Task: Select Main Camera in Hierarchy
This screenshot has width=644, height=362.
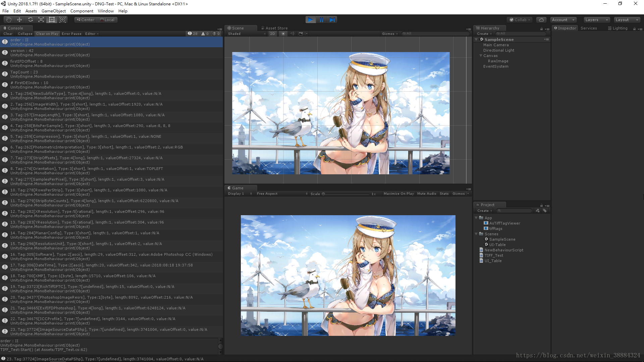Action: pos(496,45)
